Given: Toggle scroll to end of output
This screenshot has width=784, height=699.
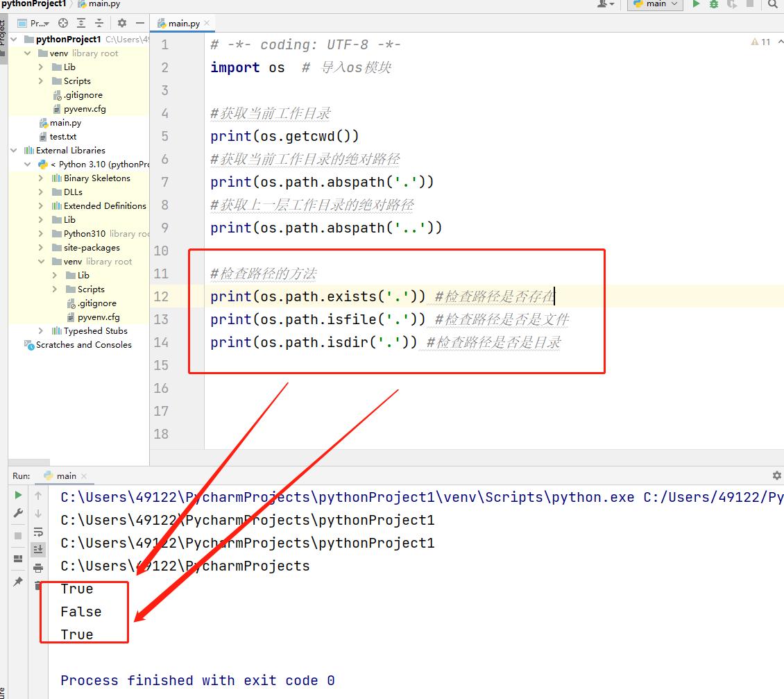Looking at the screenshot, I should (38, 550).
